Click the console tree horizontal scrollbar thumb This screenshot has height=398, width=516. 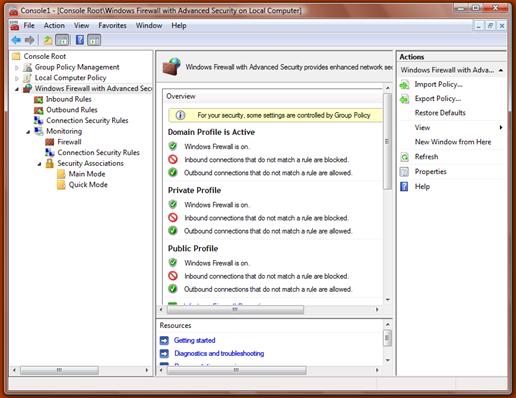point(59,370)
